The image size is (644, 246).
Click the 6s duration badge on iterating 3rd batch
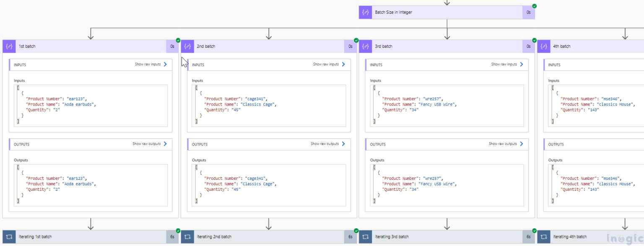[x=528, y=236]
